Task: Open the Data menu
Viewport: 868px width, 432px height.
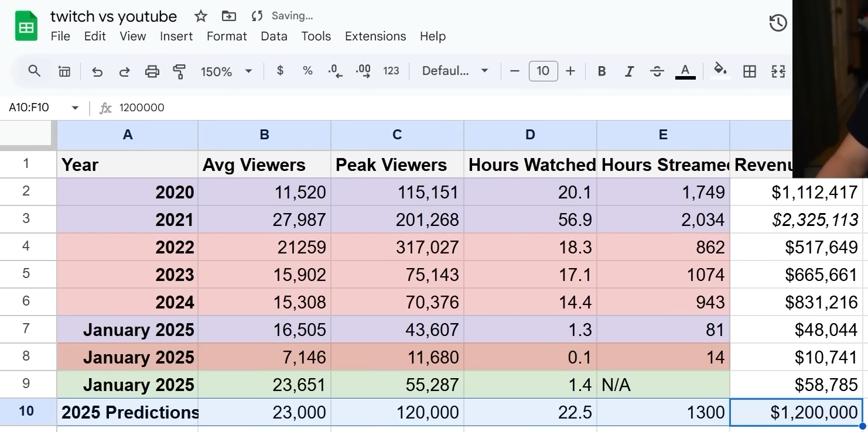Action: 274,36
